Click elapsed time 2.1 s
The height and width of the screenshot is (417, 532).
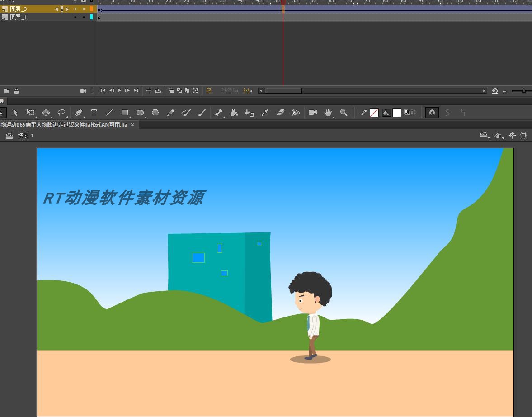coord(248,90)
